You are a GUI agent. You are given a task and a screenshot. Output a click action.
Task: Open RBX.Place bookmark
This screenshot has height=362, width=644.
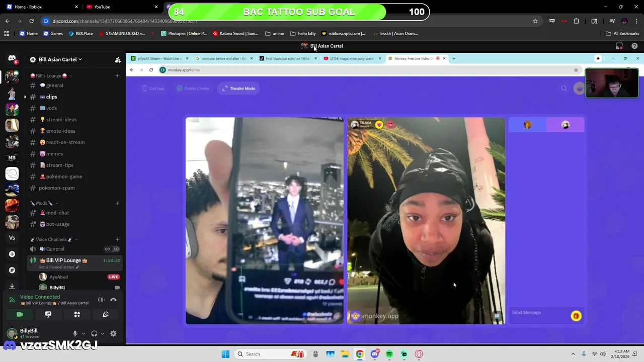tap(80, 34)
